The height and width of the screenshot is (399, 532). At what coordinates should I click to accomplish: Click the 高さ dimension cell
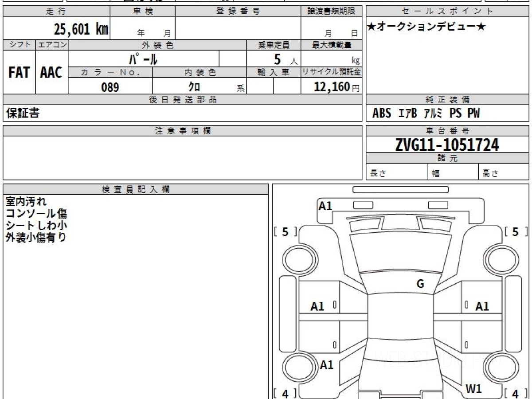[x=504, y=172]
